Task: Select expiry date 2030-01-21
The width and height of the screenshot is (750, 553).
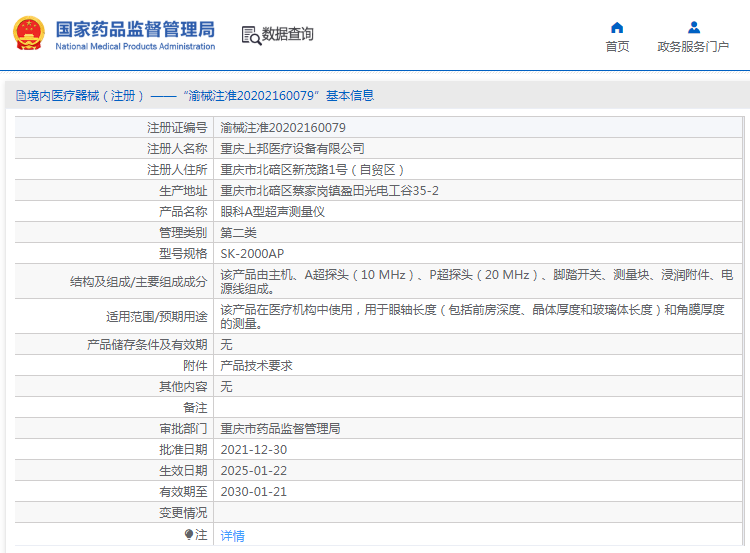Action: 254,492
